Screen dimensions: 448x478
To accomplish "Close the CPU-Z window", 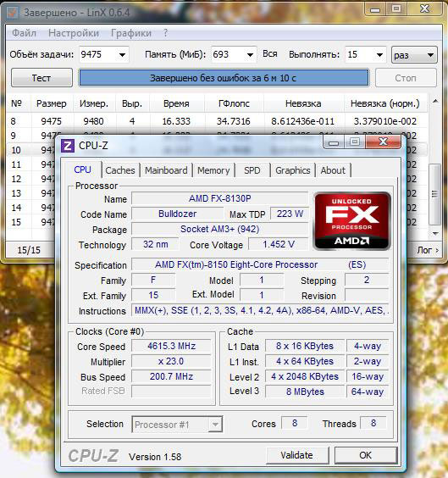I will pos(383,142).
